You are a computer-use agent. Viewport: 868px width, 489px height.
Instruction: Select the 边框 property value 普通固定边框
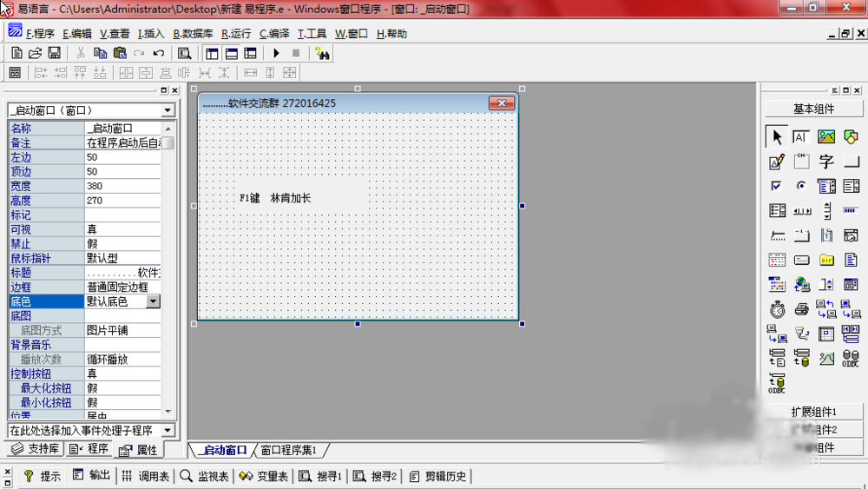122,287
